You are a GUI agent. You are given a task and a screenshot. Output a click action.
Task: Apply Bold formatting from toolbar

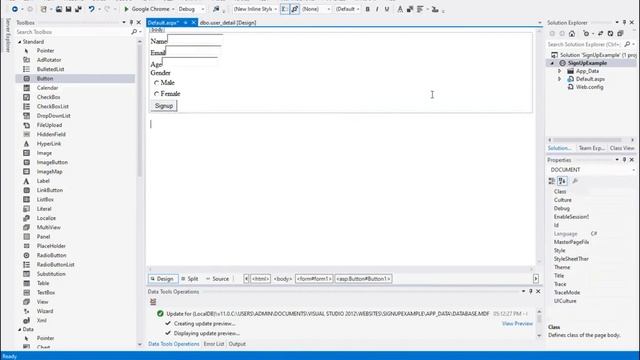(x=367, y=9)
